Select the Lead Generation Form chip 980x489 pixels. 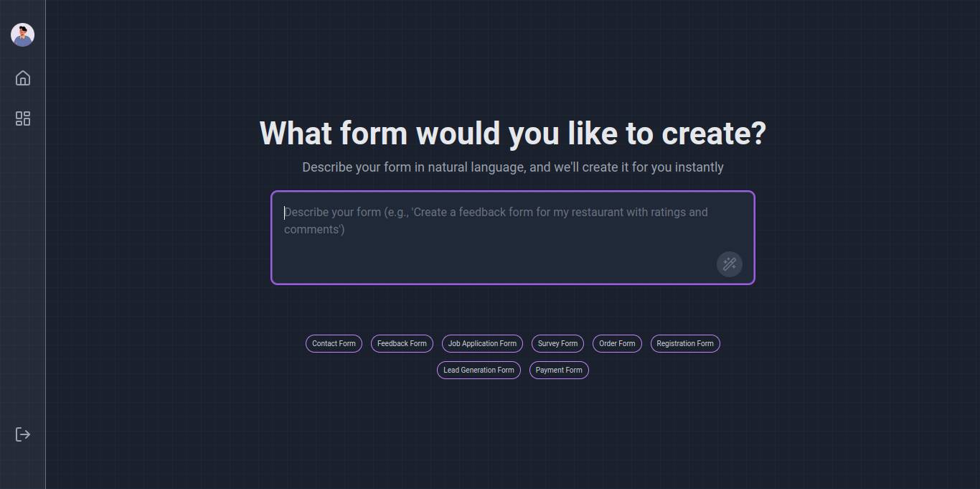pyautogui.click(x=479, y=371)
